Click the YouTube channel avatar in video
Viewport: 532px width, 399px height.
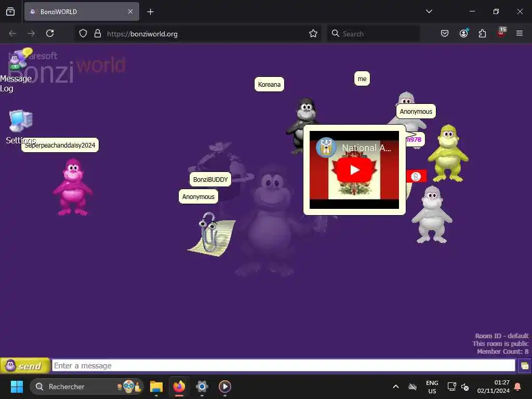coord(326,148)
